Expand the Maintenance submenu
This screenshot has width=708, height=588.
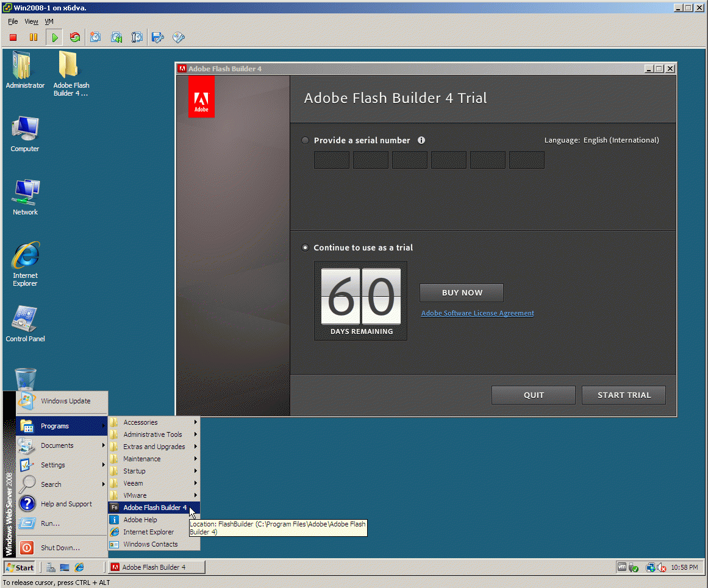coord(154,458)
